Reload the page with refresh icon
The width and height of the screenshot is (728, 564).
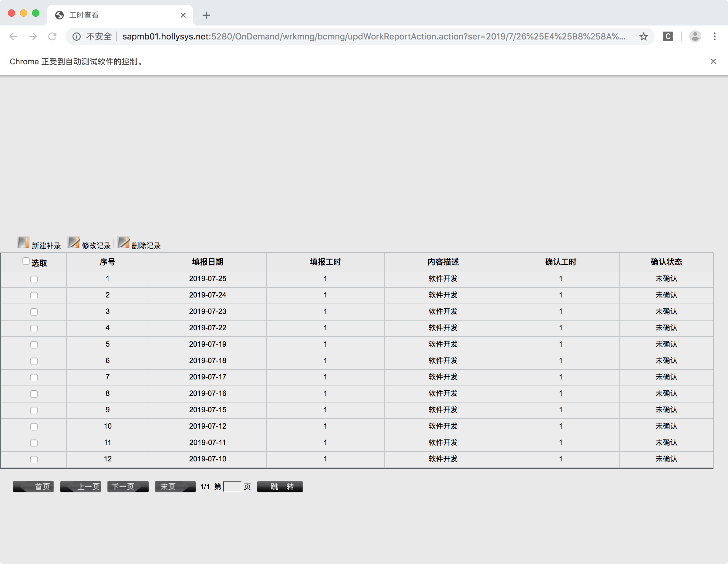[52, 36]
